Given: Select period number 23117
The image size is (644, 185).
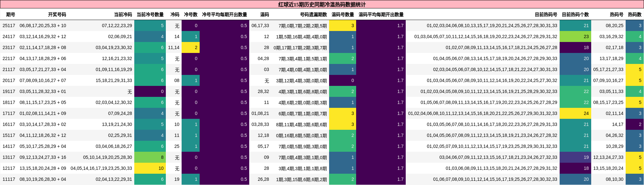Looking at the screenshot, I should click(9, 47).
